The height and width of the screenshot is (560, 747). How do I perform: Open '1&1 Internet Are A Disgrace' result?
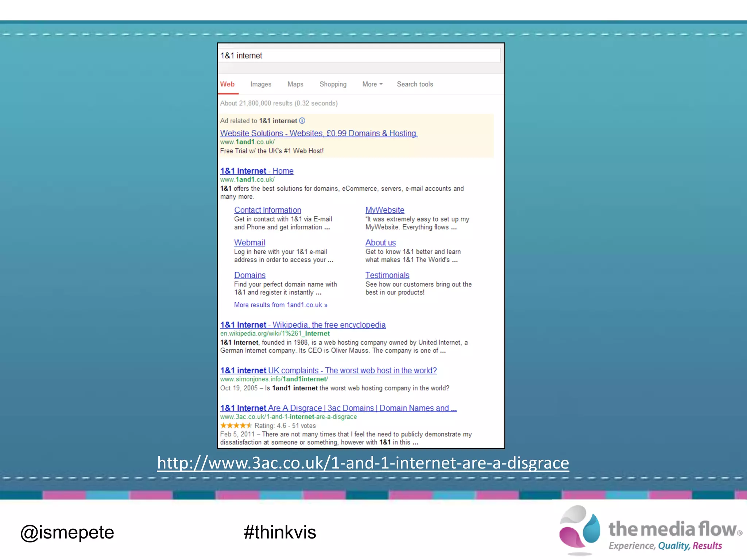[338, 408]
